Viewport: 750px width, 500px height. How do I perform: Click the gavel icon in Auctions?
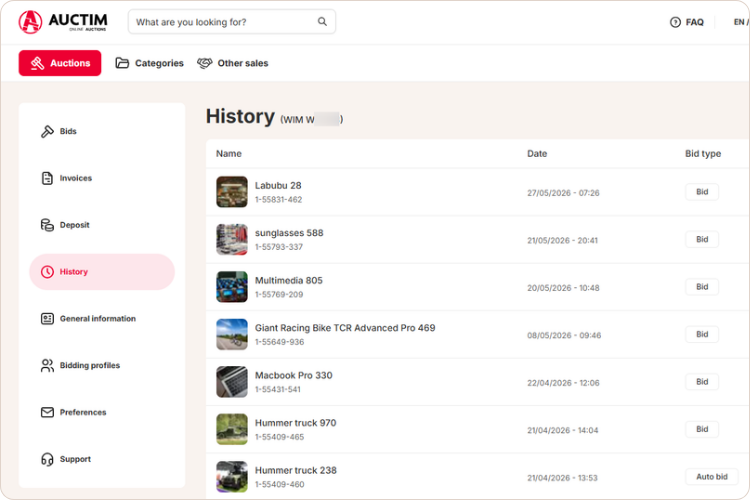click(x=37, y=63)
